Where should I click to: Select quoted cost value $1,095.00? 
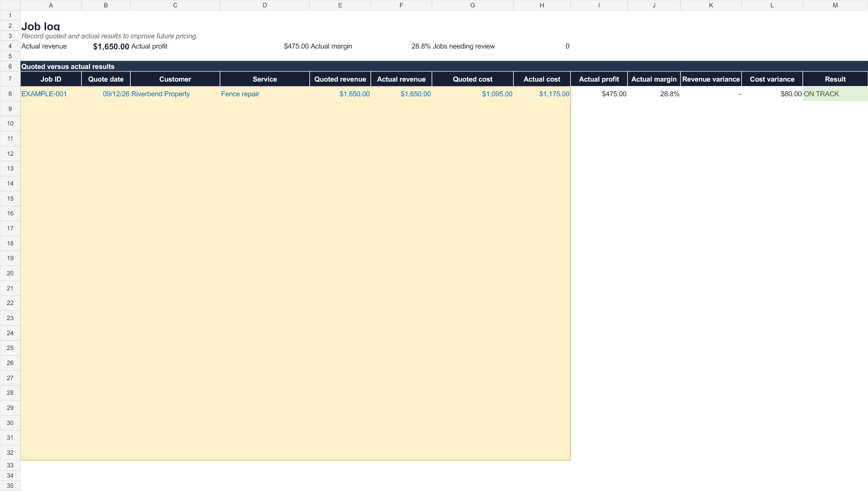click(473, 94)
